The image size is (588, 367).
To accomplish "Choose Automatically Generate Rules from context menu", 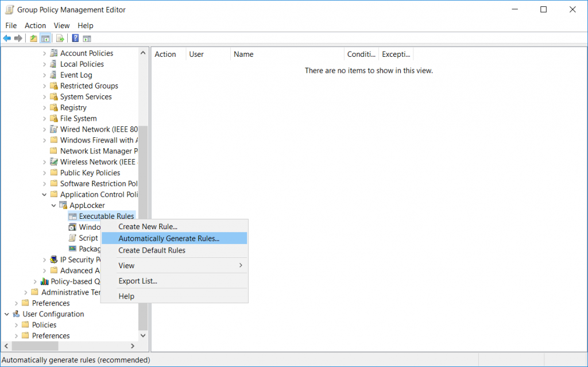I will coord(169,238).
